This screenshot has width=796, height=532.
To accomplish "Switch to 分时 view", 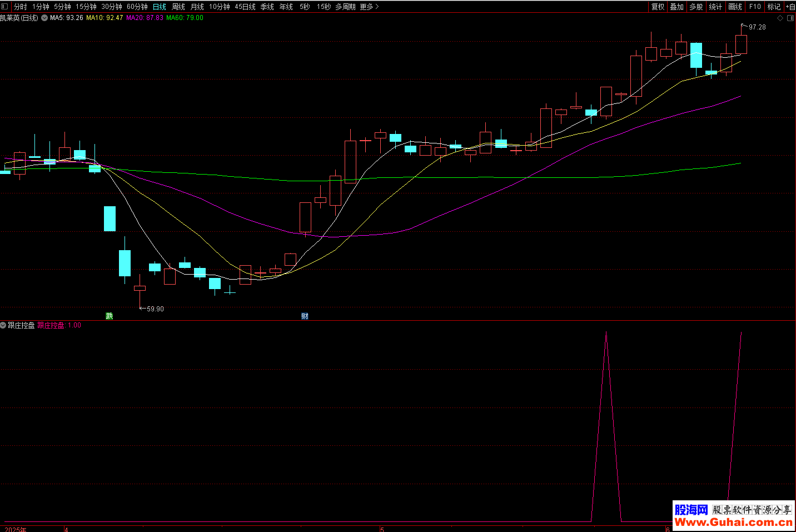I will (20, 7).
